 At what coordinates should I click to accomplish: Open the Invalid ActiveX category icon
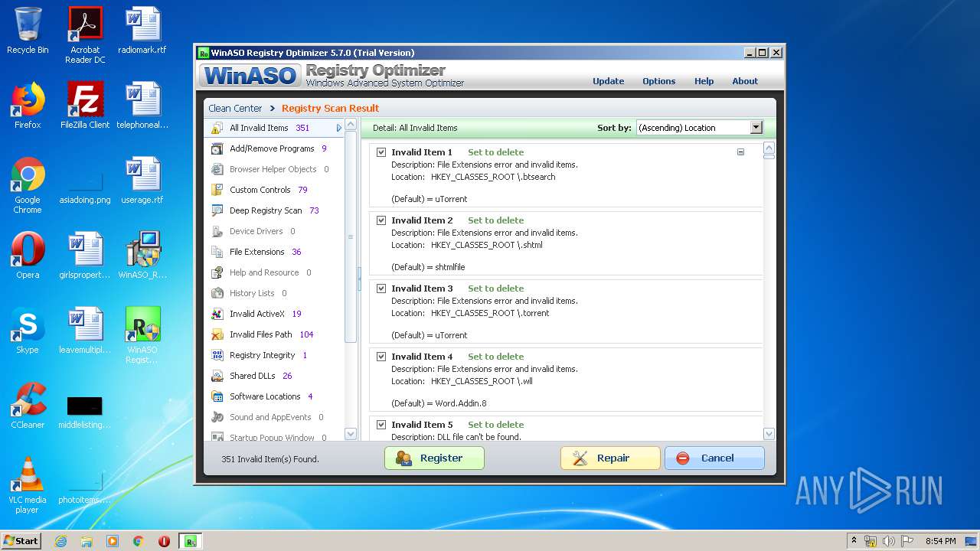pyautogui.click(x=217, y=314)
